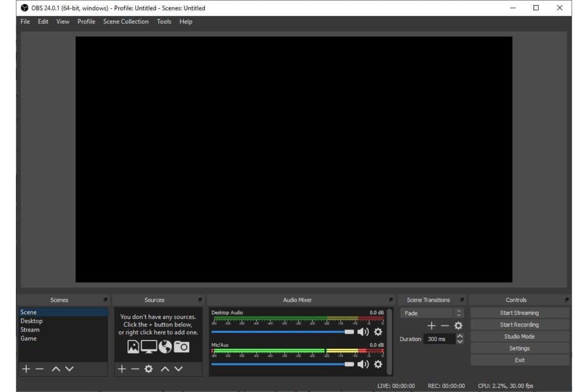This screenshot has height=392, width=588.
Task: Add a new scene transition with plus
Action: pyautogui.click(x=431, y=326)
